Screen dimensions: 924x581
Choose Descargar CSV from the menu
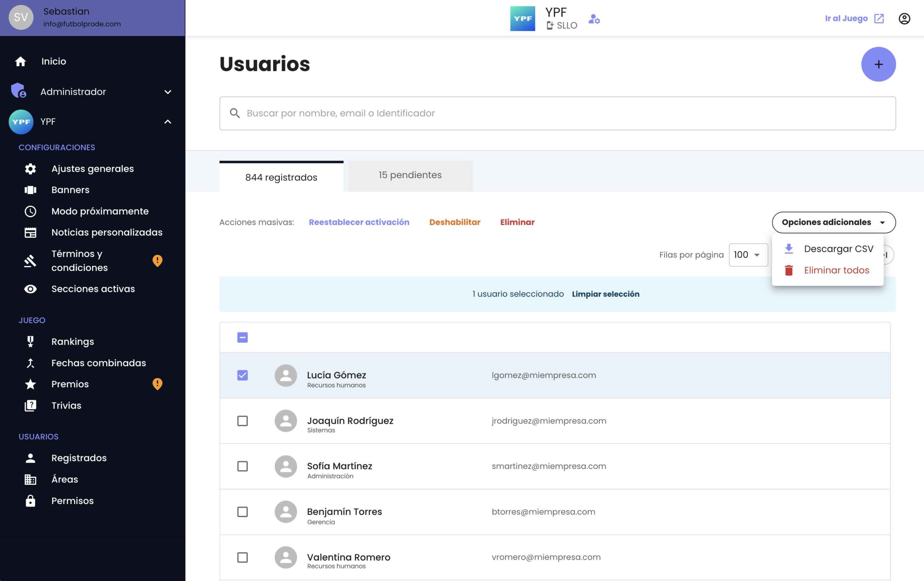(x=838, y=249)
